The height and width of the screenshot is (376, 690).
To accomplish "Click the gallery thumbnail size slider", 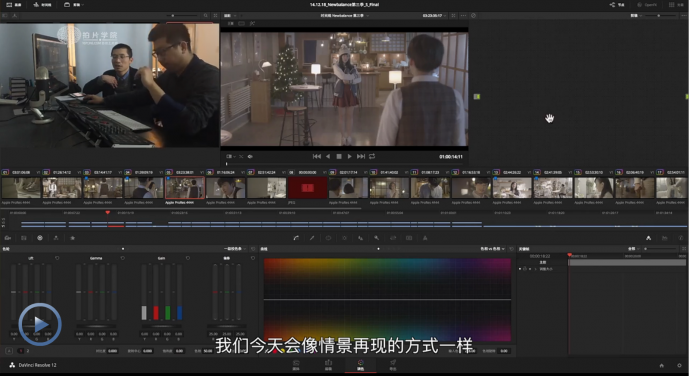I will (182, 15).
